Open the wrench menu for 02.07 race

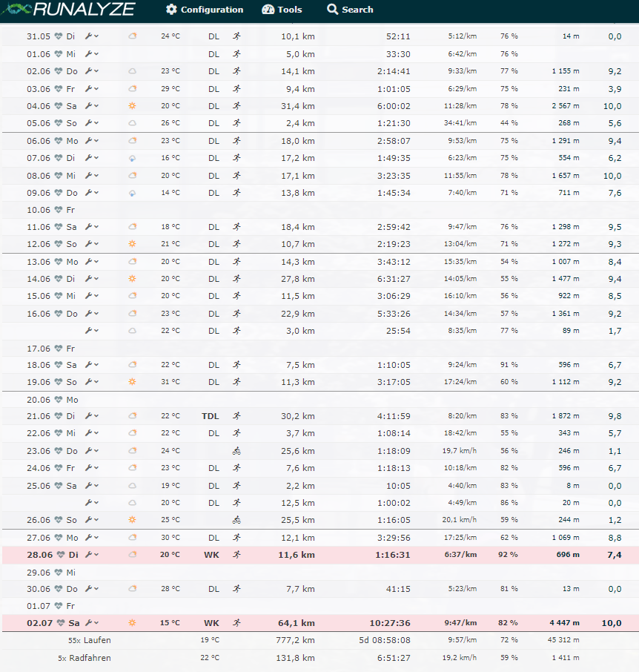click(92, 623)
